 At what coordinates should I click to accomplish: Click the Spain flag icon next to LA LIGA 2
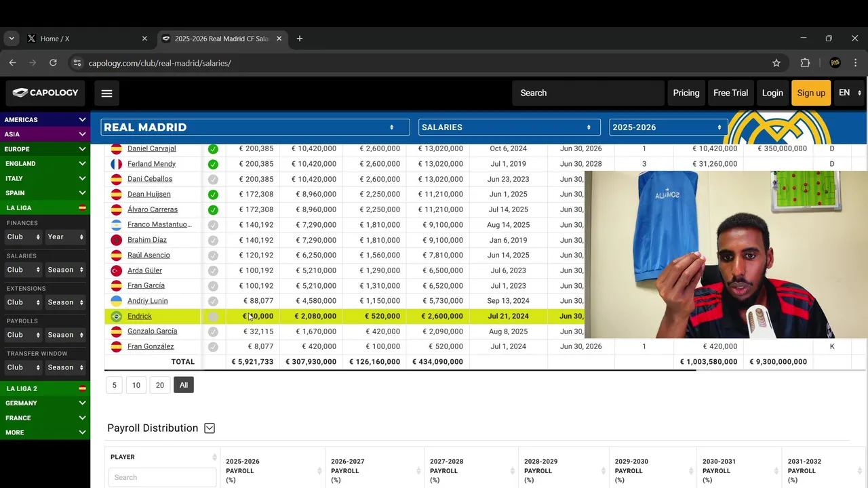[82, 389]
